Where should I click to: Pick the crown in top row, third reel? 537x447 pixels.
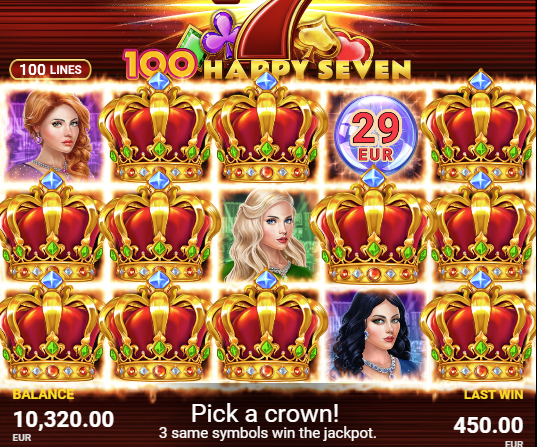pos(266,128)
